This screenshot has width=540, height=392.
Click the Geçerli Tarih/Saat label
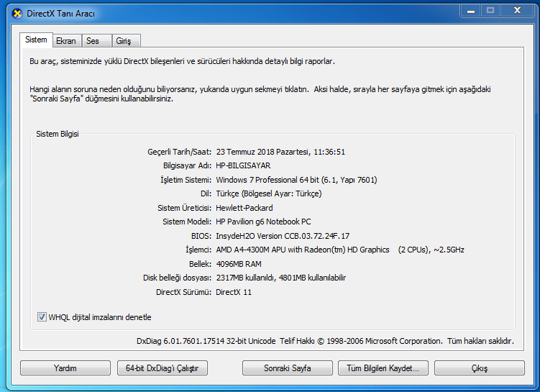pos(180,152)
